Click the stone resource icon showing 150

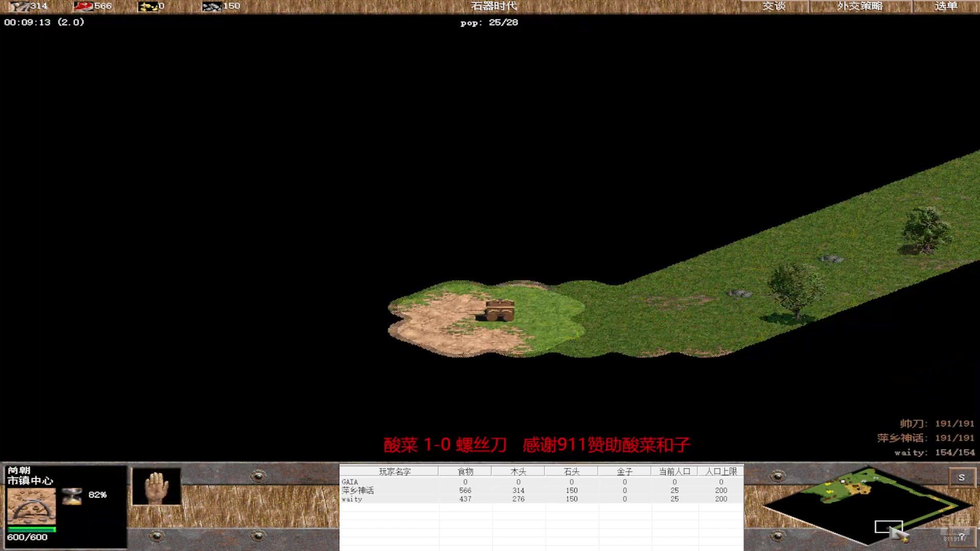coord(212,6)
